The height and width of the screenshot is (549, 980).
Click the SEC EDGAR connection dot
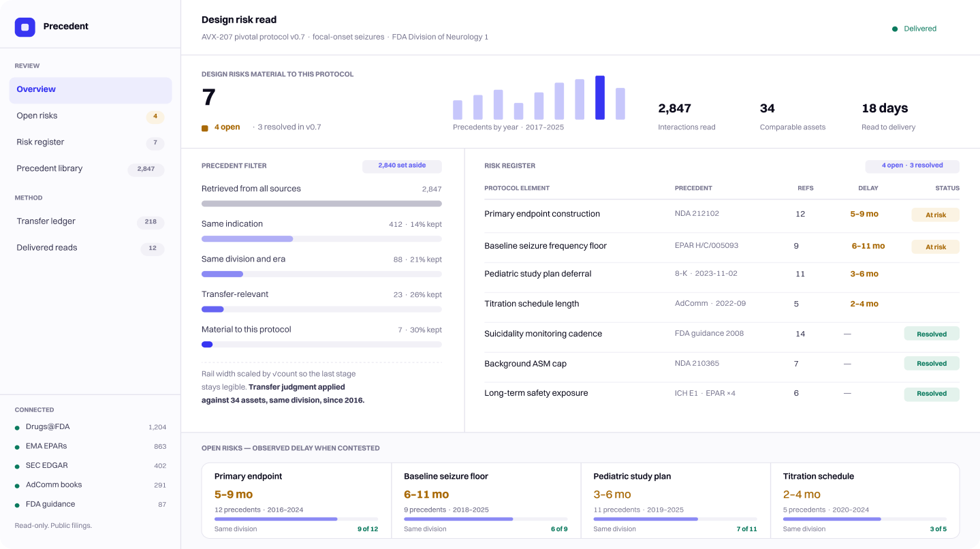click(x=17, y=467)
